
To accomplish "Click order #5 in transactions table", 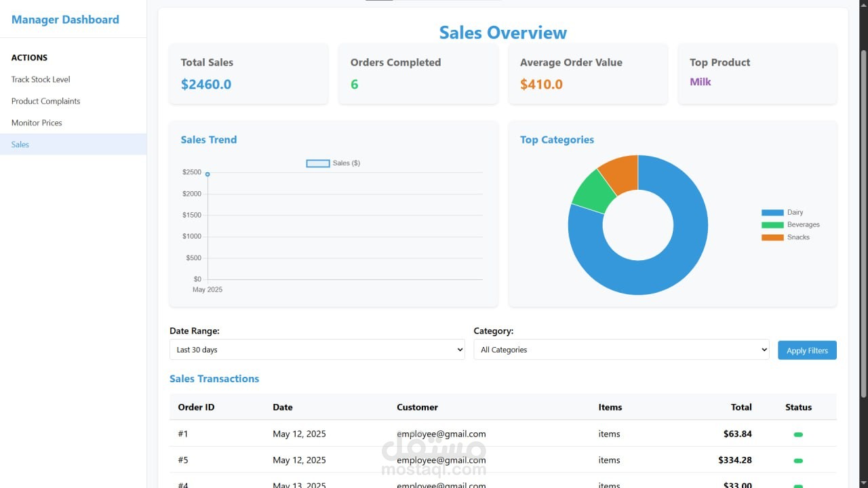I will pos(183,460).
